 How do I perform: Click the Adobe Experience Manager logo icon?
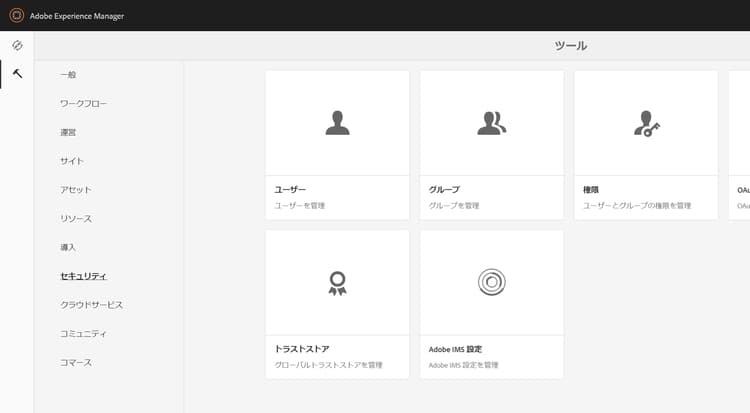(x=16, y=15)
